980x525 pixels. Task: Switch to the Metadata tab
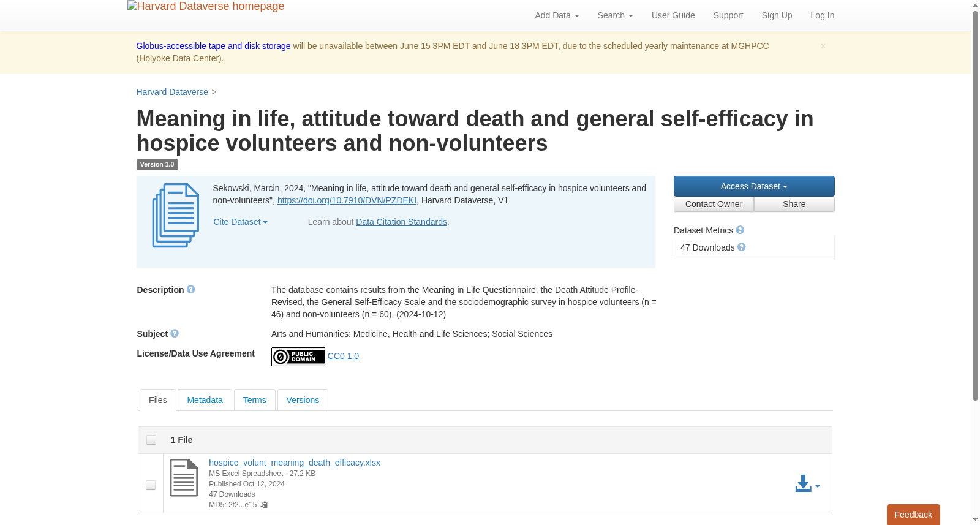205,400
